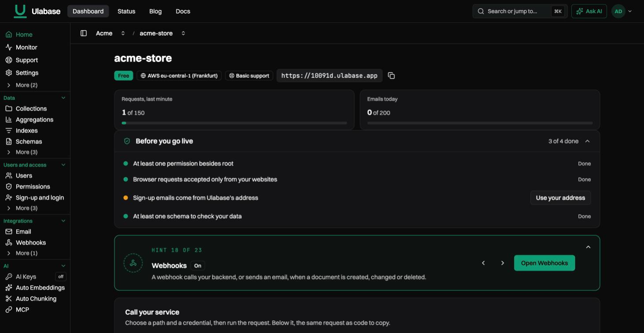Toggle the AI Keys off badge
Screen dimensions: 644x333
click(61, 277)
